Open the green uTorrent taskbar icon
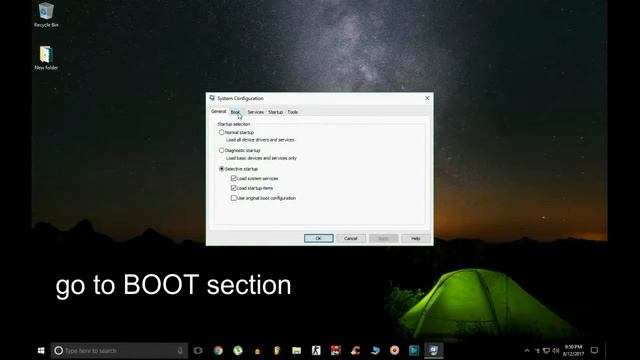This screenshot has height=360, width=640. click(x=238, y=351)
